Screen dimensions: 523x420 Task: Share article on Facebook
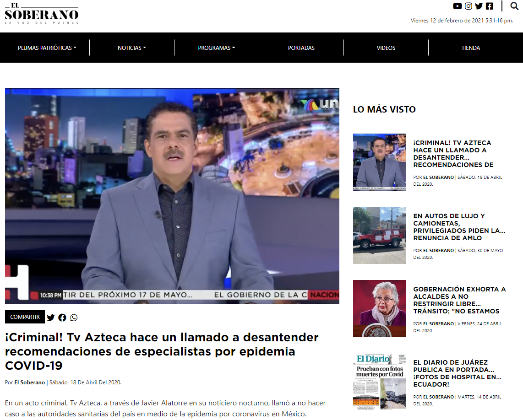pos(62,318)
